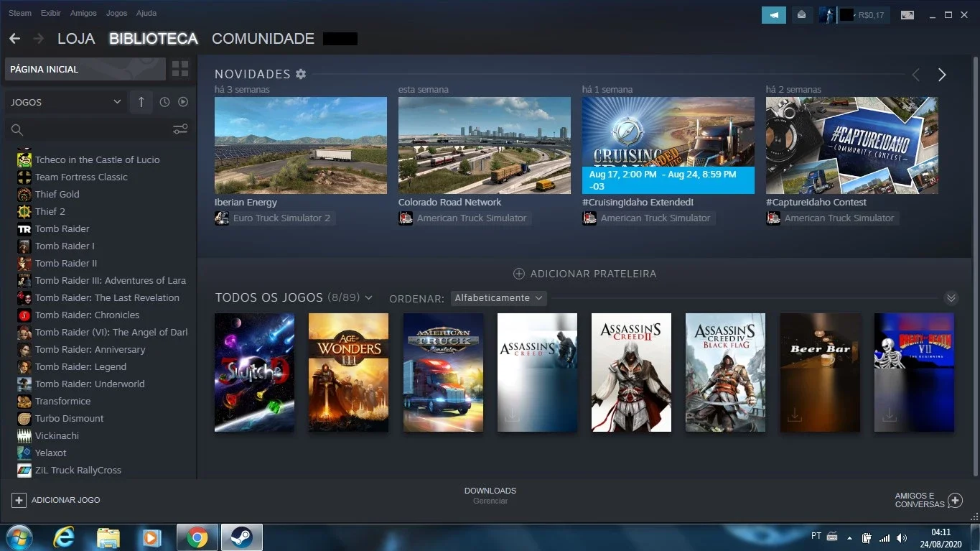This screenshot has width=980, height=551.
Task: Click the Iberian Energy news title
Action: point(246,202)
